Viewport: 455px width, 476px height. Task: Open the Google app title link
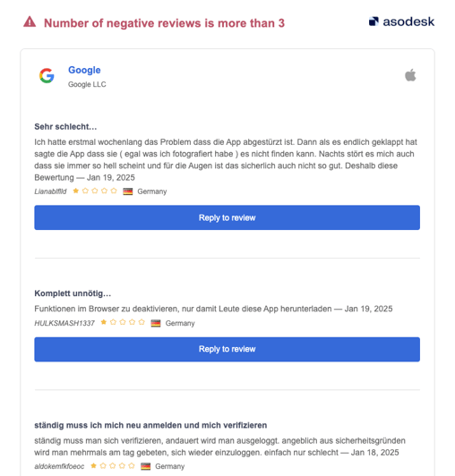pyautogui.click(x=84, y=70)
